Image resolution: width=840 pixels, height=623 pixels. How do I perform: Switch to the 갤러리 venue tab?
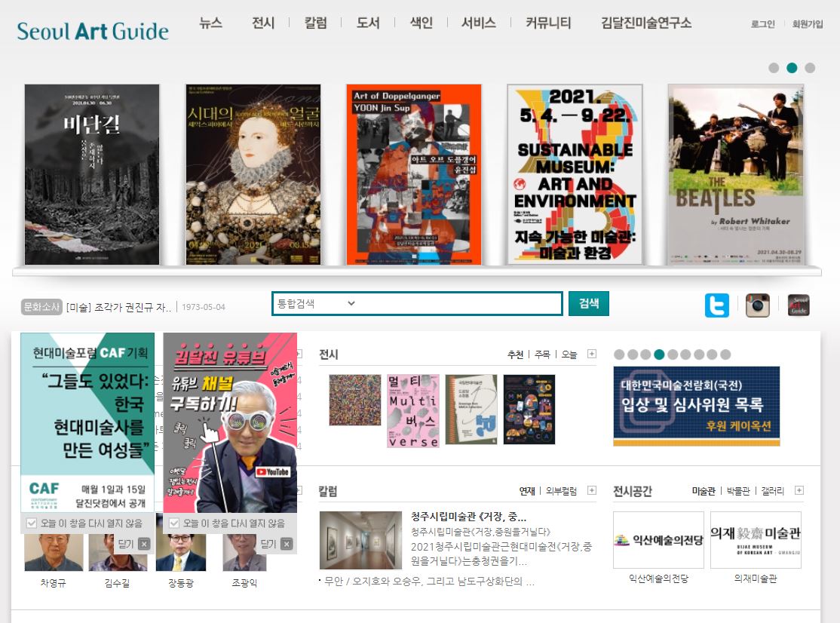772,491
